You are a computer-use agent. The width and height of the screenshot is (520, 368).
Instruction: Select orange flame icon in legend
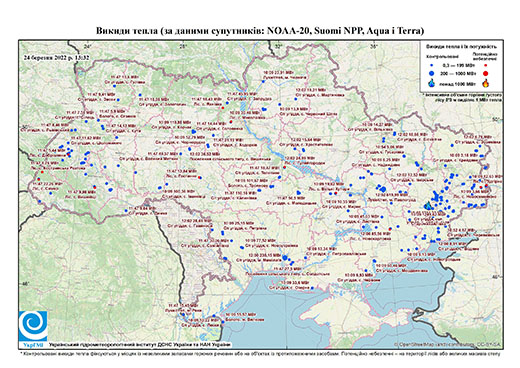coord(485,83)
